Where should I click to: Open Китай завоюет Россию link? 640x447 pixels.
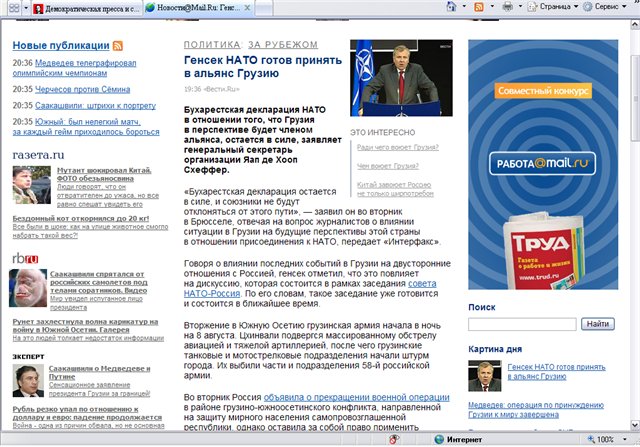pos(395,189)
